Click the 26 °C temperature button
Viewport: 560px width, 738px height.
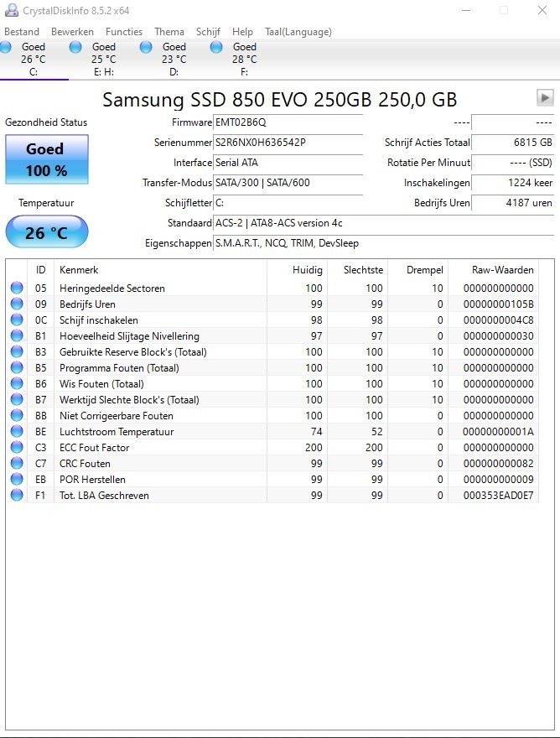[47, 232]
